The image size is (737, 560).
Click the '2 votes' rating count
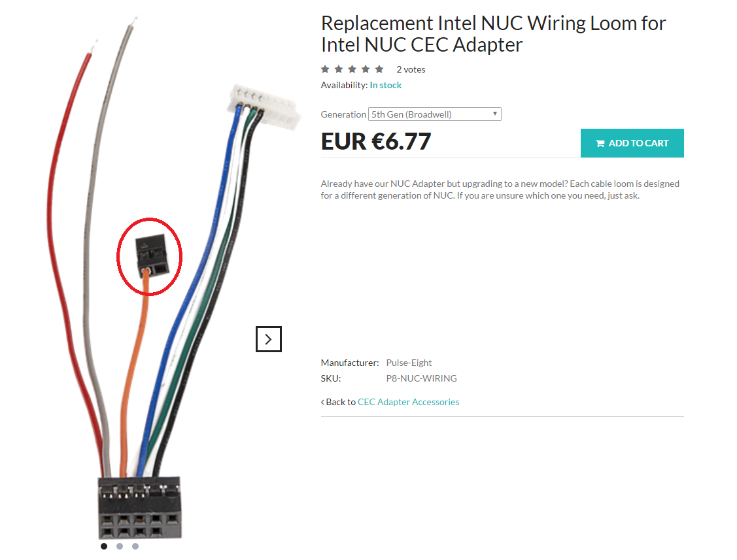click(x=411, y=69)
